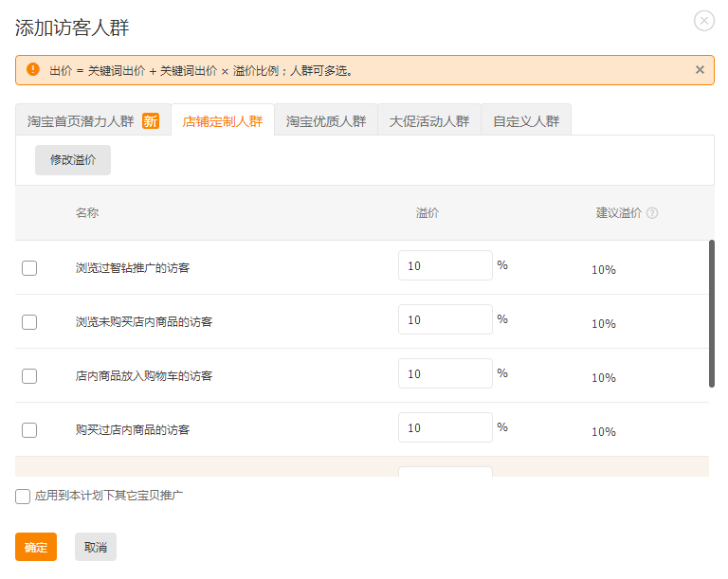Click the help icon beside 建议溢价
This screenshot has height=579, width=728.
click(652, 213)
